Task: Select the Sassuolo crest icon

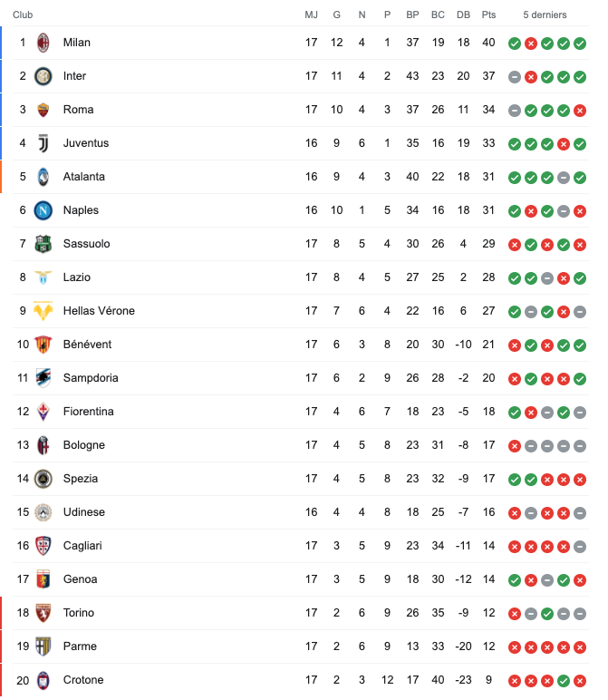Action: coord(43,244)
